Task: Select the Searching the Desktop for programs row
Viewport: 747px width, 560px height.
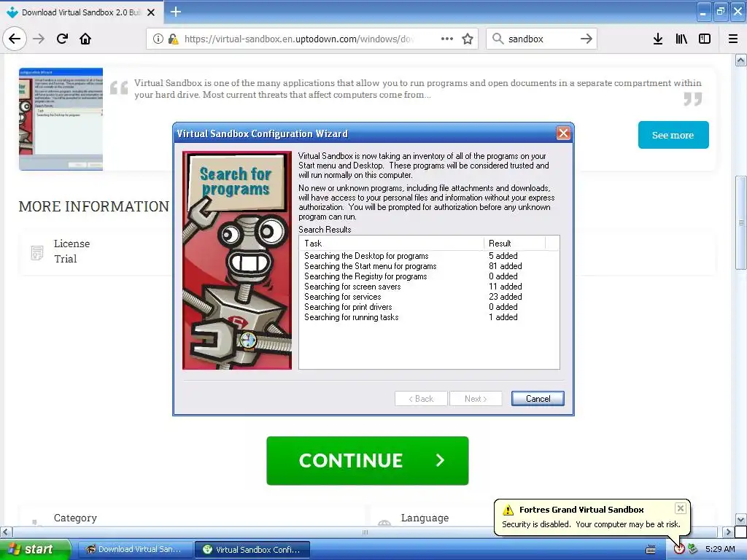Action: click(429, 256)
